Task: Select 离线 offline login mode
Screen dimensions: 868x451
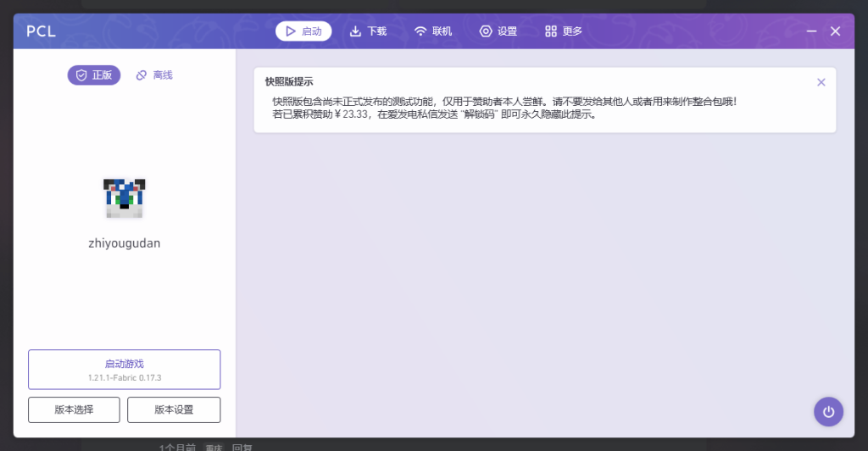Action: [154, 75]
